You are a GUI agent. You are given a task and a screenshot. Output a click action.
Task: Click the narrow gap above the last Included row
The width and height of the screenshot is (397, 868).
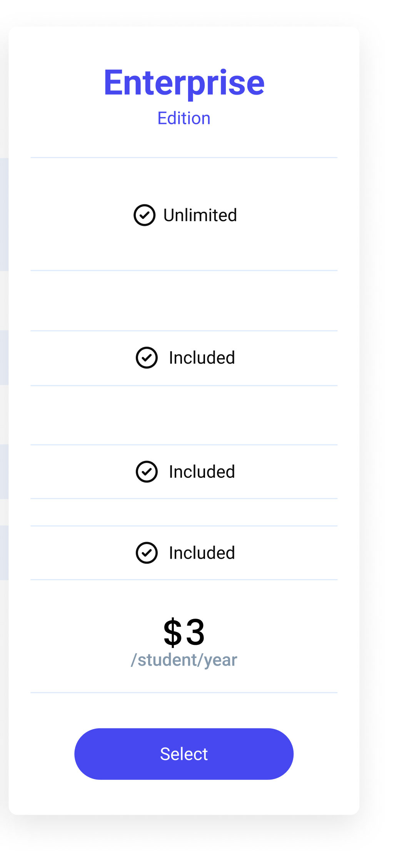coord(184,512)
